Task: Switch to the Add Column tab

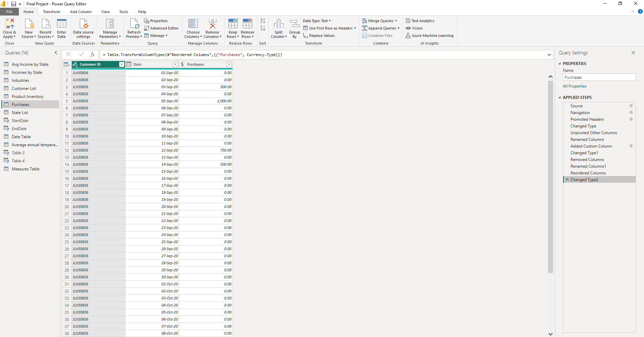Action: tap(80, 12)
